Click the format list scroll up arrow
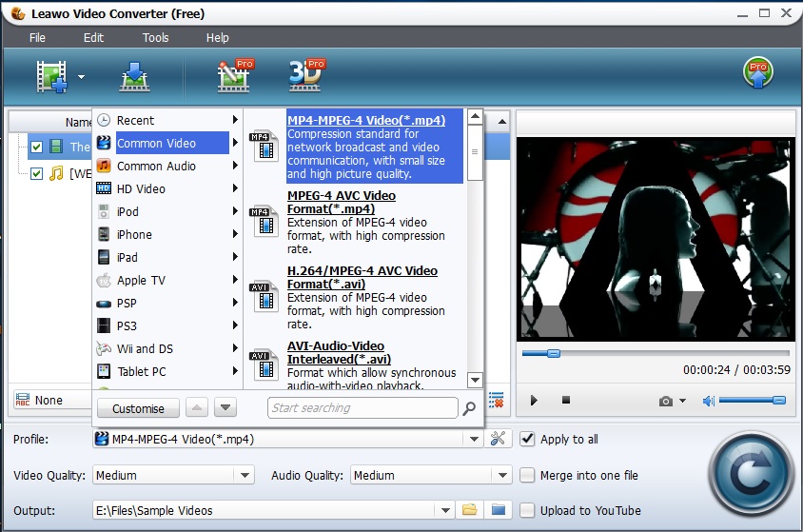 click(475, 117)
